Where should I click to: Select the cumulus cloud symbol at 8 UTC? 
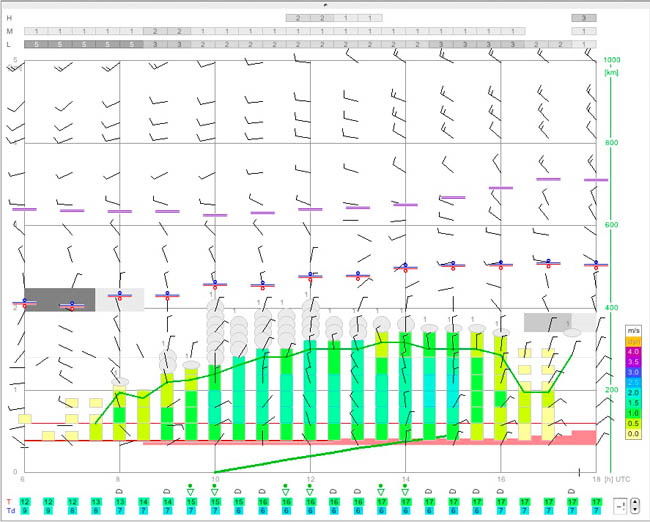point(119,491)
